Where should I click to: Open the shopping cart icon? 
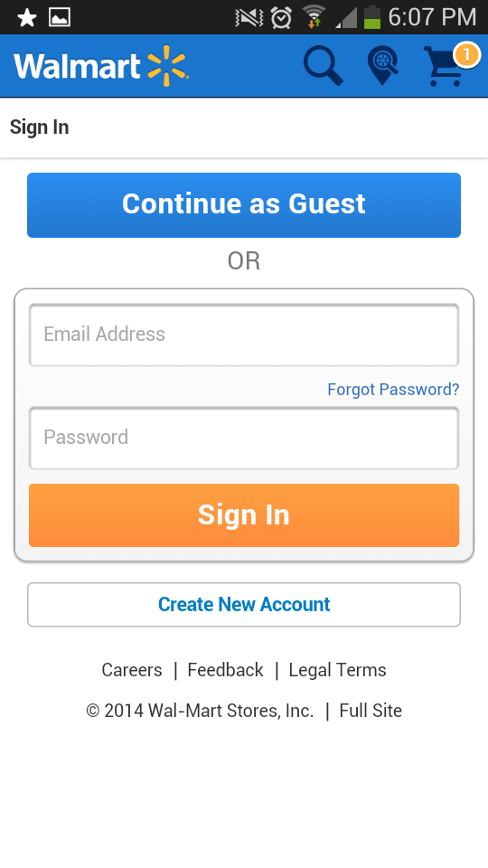(x=445, y=66)
